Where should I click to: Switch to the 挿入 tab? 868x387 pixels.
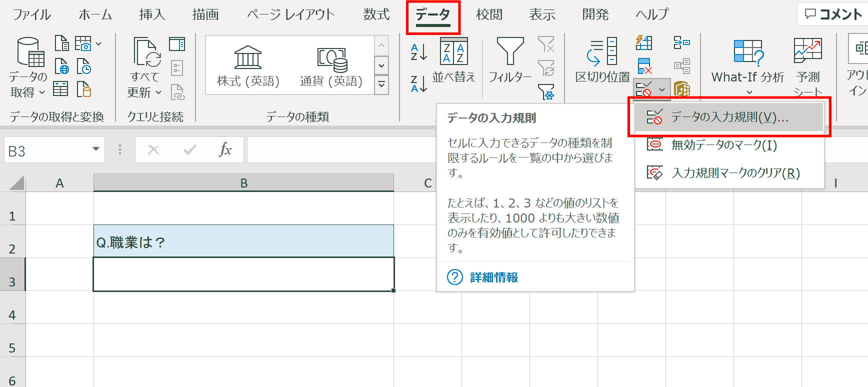152,14
